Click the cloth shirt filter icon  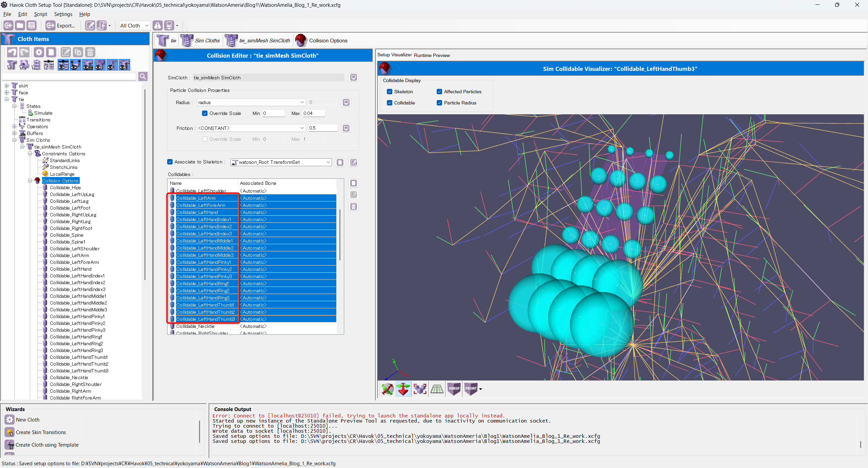coord(12,65)
